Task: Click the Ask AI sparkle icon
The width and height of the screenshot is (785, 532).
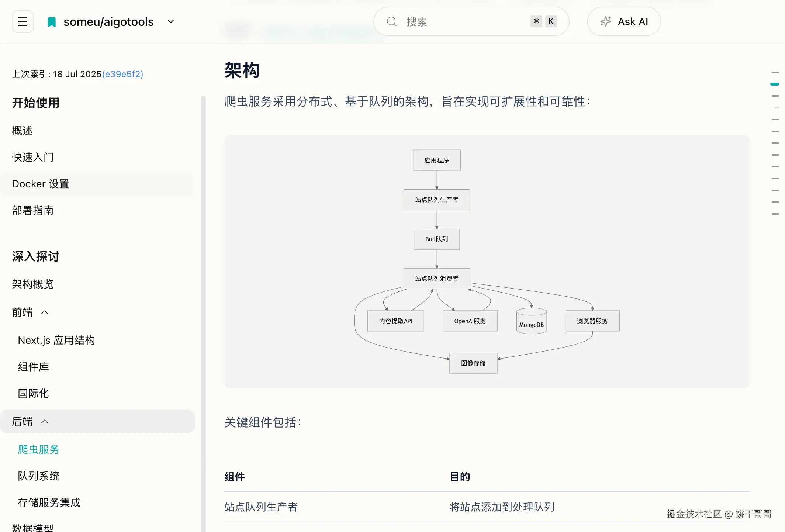Action: point(605,22)
